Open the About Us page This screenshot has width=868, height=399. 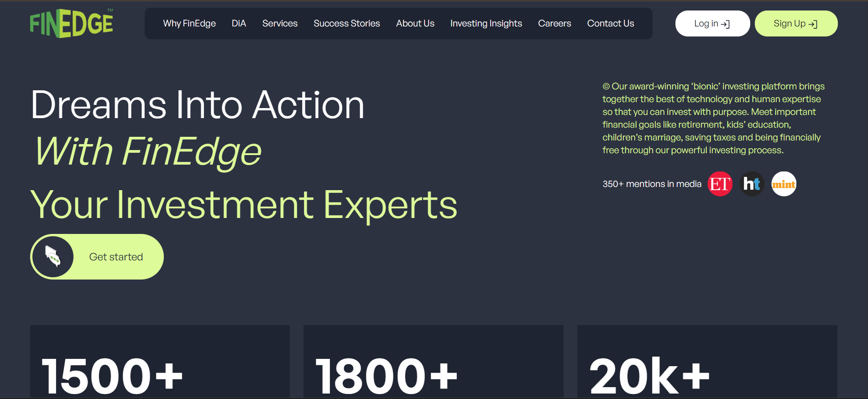click(x=415, y=23)
